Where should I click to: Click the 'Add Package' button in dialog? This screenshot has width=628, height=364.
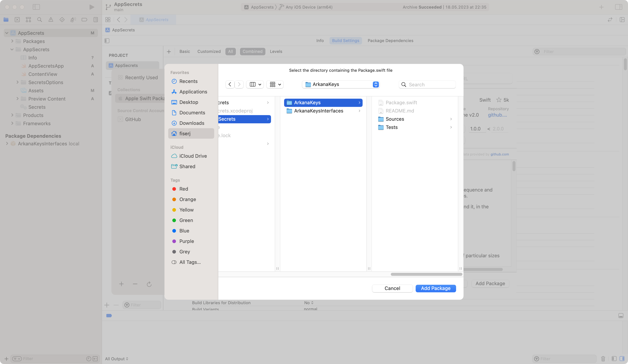coord(435,288)
